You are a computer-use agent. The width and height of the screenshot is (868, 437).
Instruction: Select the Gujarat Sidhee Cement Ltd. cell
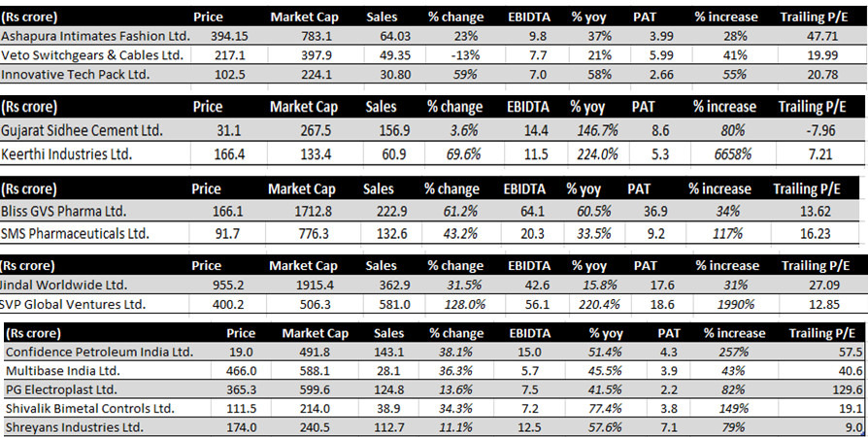coord(81,131)
